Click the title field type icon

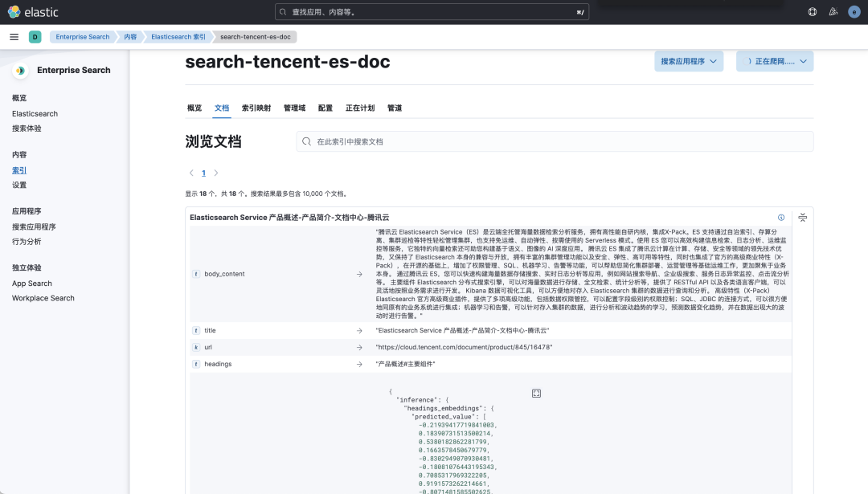(x=196, y=330)
